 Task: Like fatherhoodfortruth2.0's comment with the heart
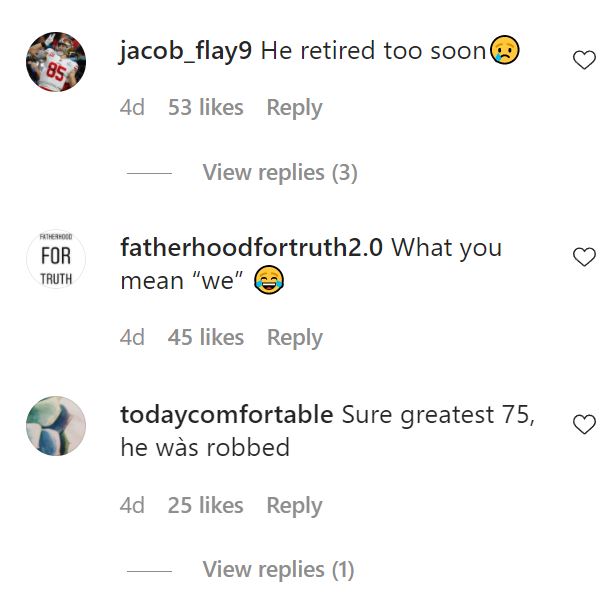click(x=583, y=258)
